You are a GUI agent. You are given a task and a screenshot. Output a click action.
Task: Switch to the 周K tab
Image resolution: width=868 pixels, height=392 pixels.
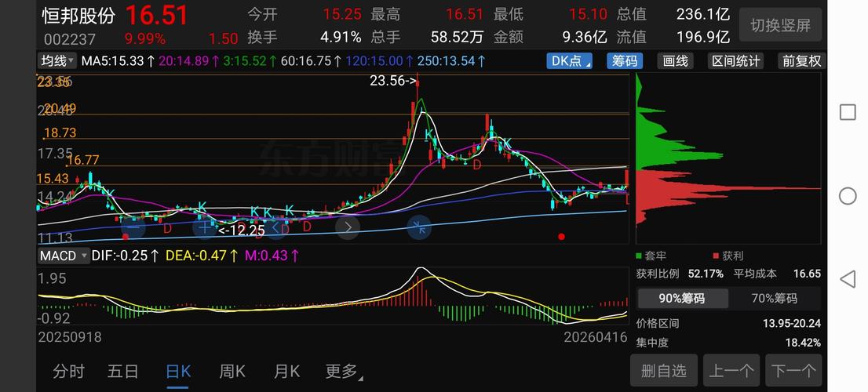tap(232, 372)
